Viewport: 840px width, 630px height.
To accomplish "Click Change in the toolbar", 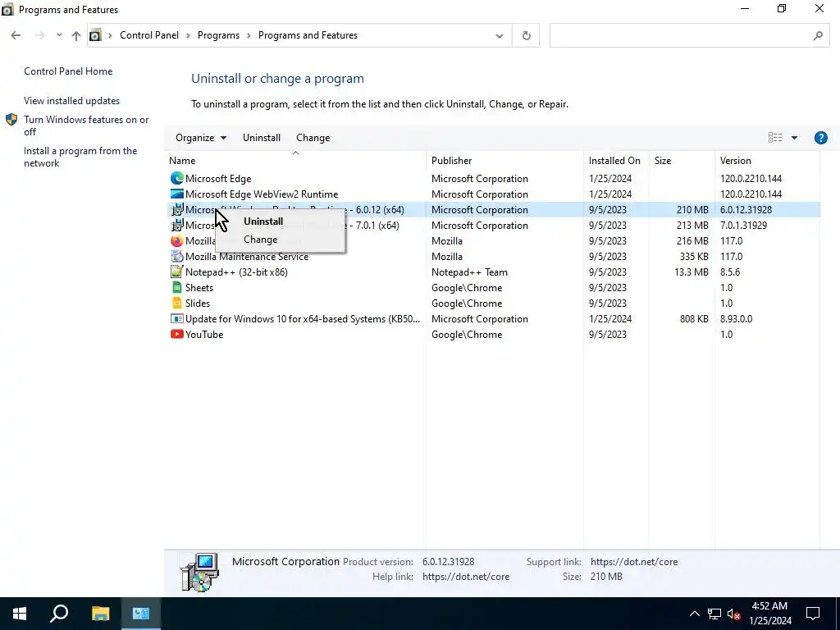I will click(x=313, y=138).
